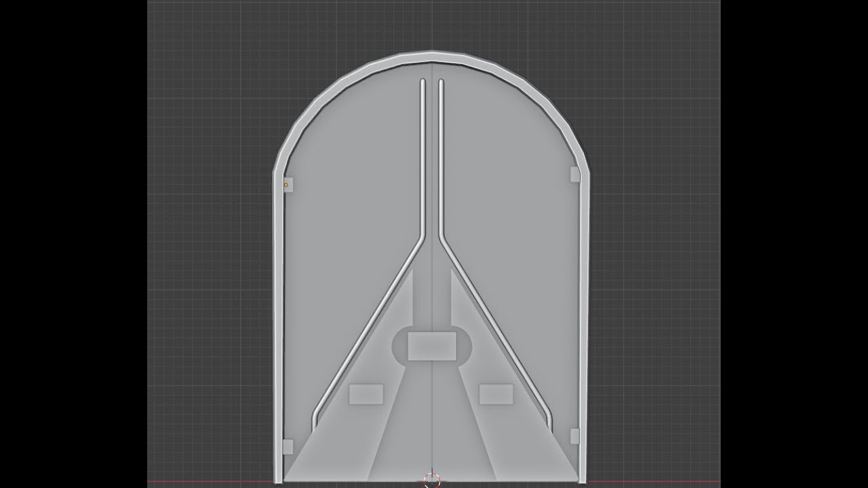The height and width of the screenshot is (488, 868).
Task: Click the orange object origin dot
Action: (x=286, y=184)
